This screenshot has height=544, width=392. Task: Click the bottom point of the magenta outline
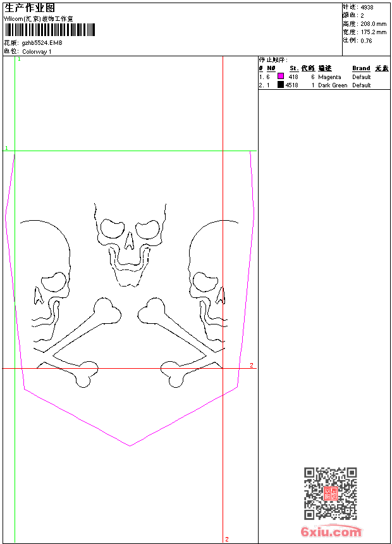pos(130,445)
